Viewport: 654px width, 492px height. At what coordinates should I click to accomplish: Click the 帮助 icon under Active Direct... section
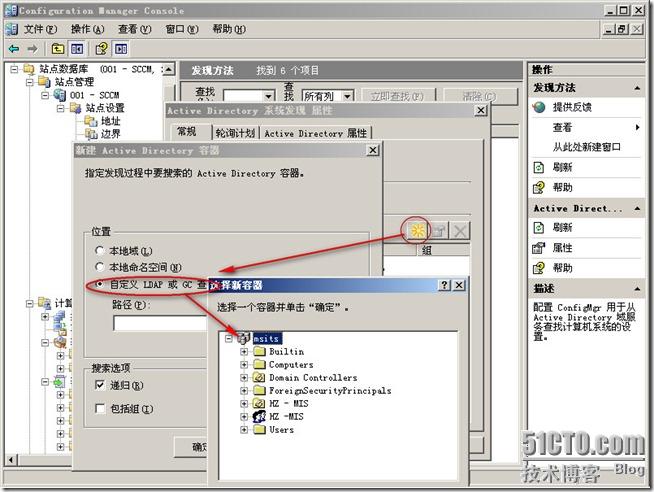pos(538,268)
